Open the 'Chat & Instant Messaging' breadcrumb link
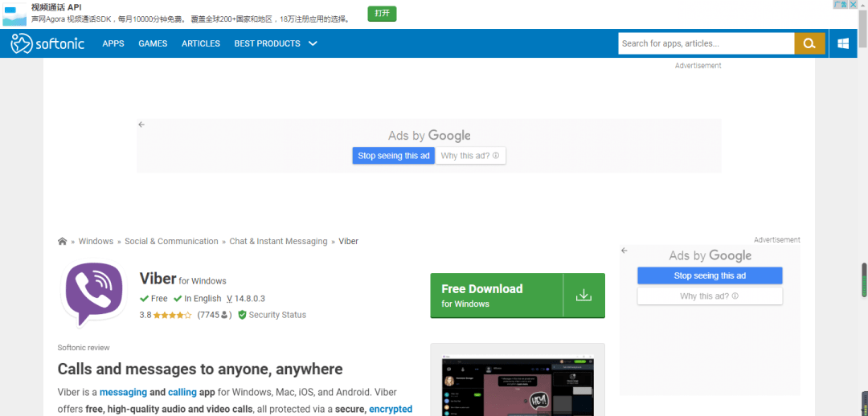The height and width of the screenshot is (416, 868). pyautogui.click(x=278, y=242)
